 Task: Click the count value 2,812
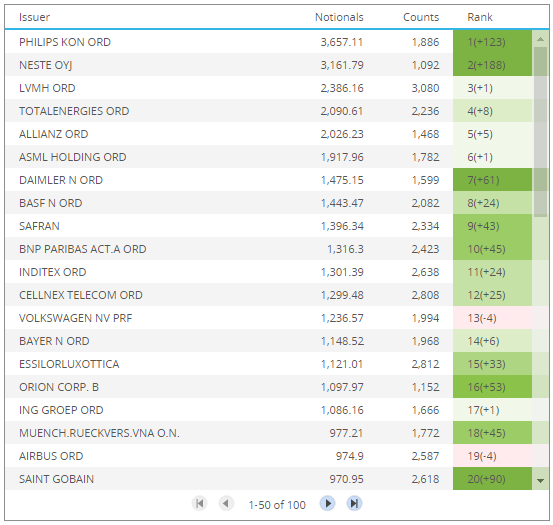click(x=425, y=364)
